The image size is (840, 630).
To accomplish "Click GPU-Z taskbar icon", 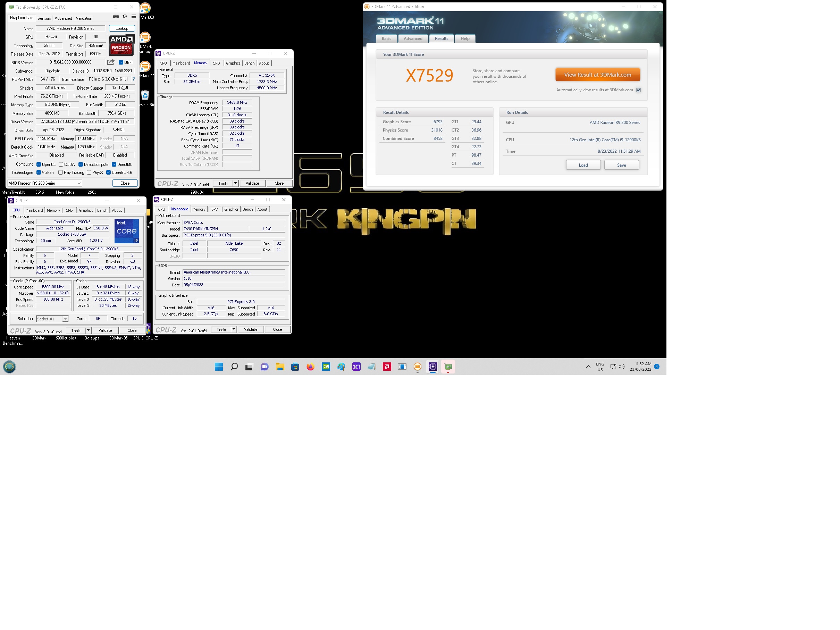I will coord(448,367).
